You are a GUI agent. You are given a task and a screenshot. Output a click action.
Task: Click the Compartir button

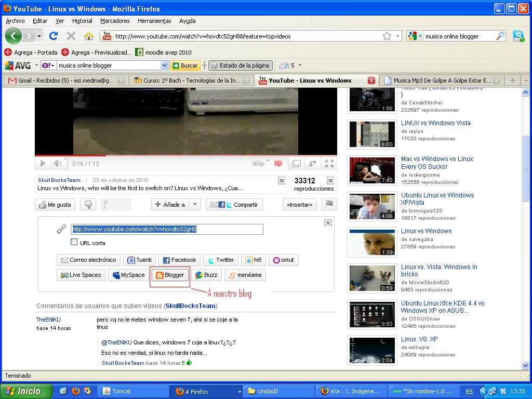coord(234,205)
